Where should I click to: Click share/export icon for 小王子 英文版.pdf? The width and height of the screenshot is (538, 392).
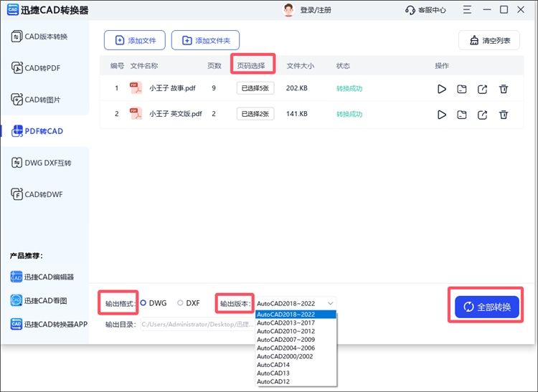click(483, 115)
